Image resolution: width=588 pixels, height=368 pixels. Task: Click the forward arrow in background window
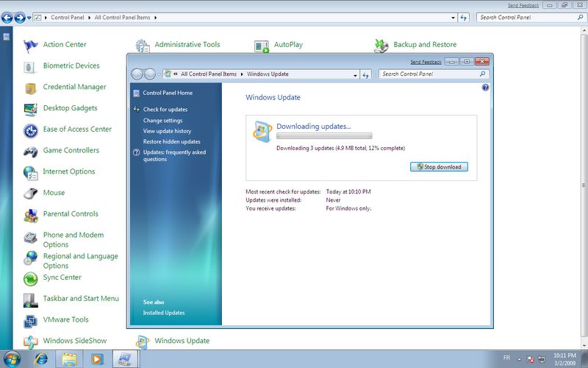[x=20, y=18]
